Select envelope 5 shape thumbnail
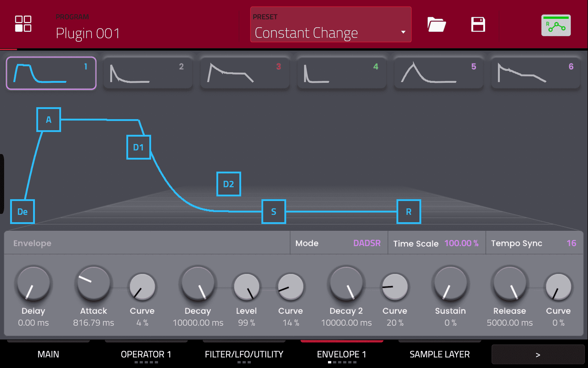The width and height of the screenshot is (588, 368). pyautogui.click(x=439, y=73)
